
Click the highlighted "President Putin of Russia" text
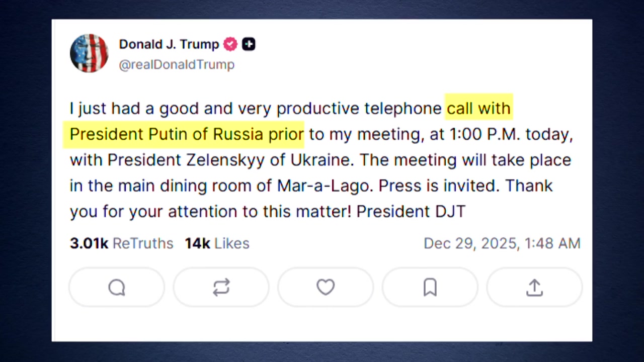166,134
